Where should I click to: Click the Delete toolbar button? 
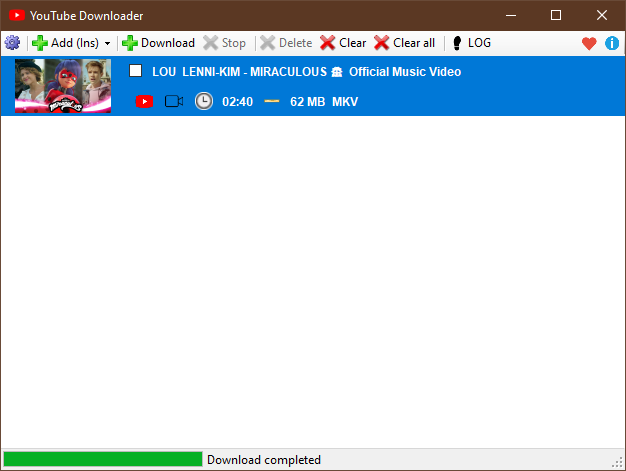(286, 43)
